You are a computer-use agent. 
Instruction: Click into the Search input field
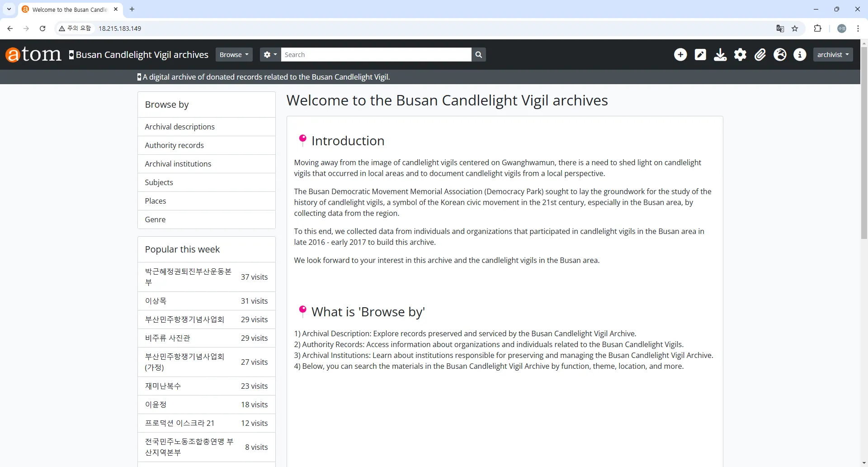[376, 55]
